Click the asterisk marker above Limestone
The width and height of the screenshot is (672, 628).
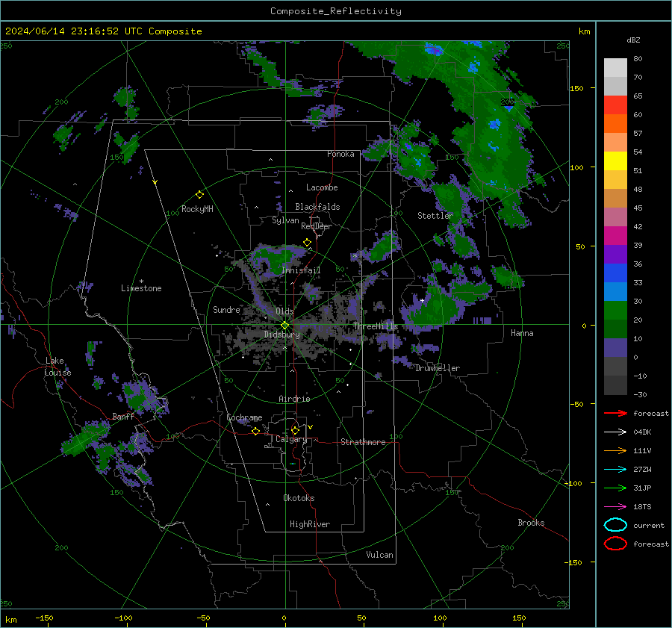[x=141, y=282]
